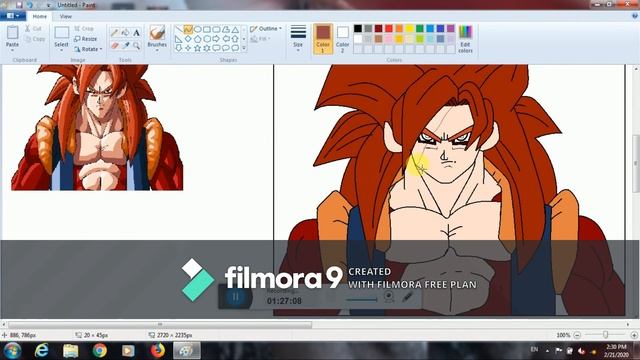The image size is (640, 360).
Task: Choose the Cloud callout shape
Action: coord(235,48)
